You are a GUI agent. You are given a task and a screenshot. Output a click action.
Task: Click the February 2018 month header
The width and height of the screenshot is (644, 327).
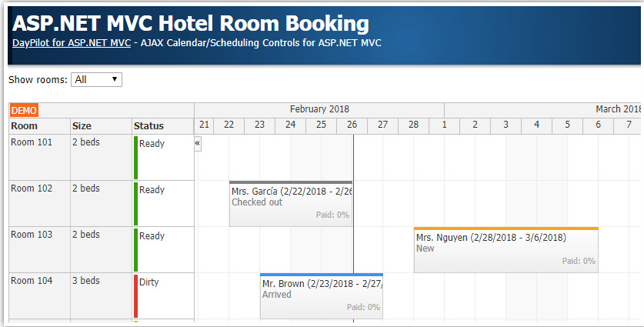tap(319, 109)
